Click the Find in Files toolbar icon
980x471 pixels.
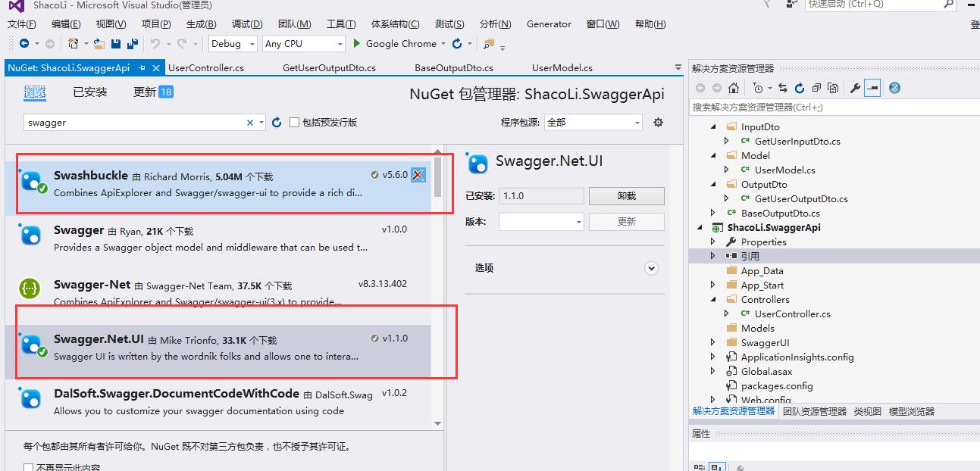[x=489, y=44]
